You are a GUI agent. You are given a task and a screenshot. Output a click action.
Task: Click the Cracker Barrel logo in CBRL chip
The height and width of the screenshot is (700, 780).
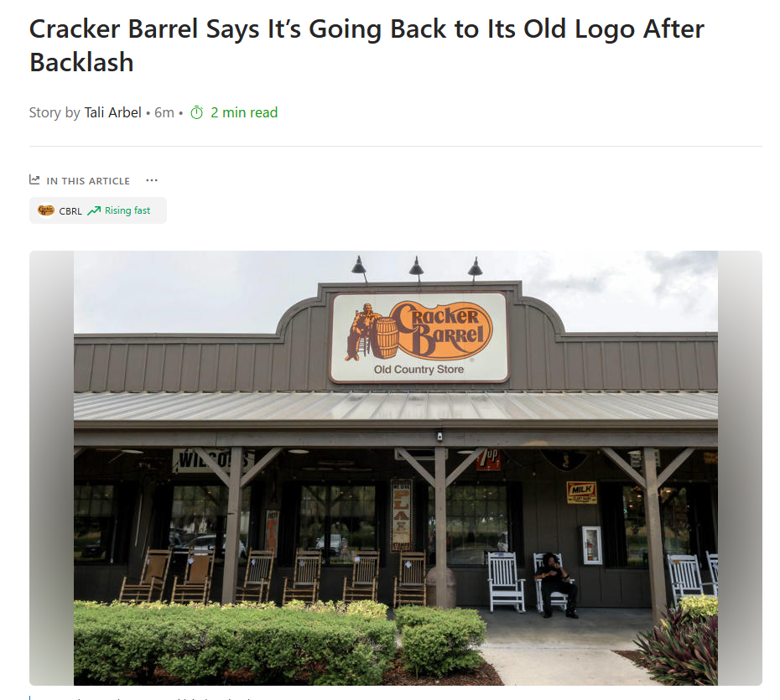tap(46, 210)
